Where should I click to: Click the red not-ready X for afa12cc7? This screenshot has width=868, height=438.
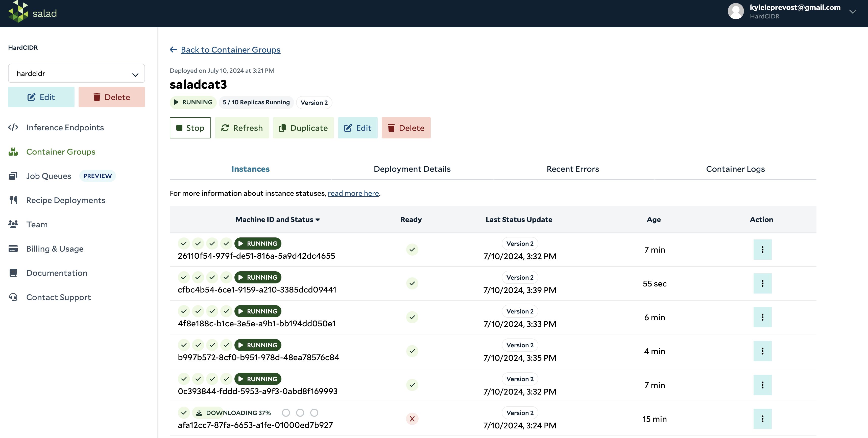pos(412,419)
